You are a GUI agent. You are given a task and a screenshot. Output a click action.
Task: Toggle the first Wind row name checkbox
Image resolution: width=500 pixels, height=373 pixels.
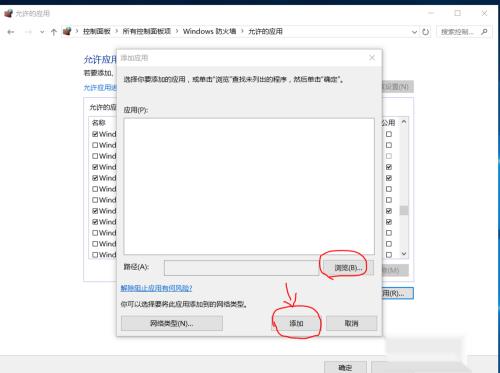pos(95,134)
